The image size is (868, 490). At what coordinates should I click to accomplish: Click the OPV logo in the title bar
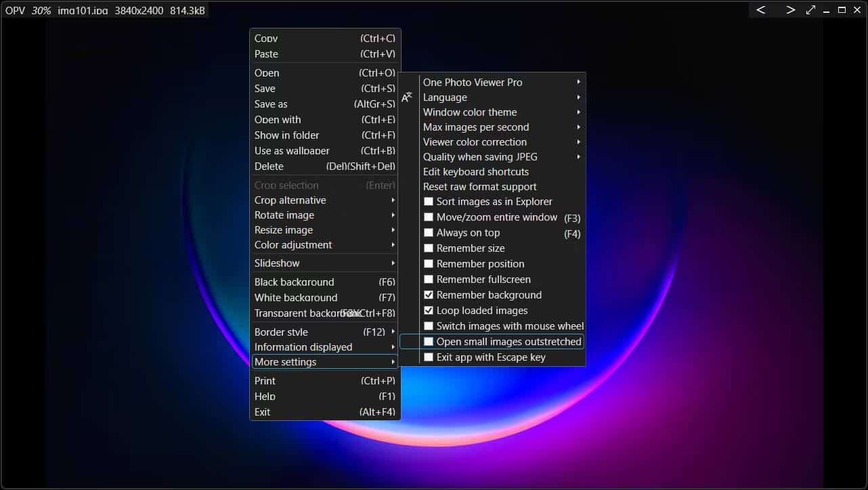point(14,9)
